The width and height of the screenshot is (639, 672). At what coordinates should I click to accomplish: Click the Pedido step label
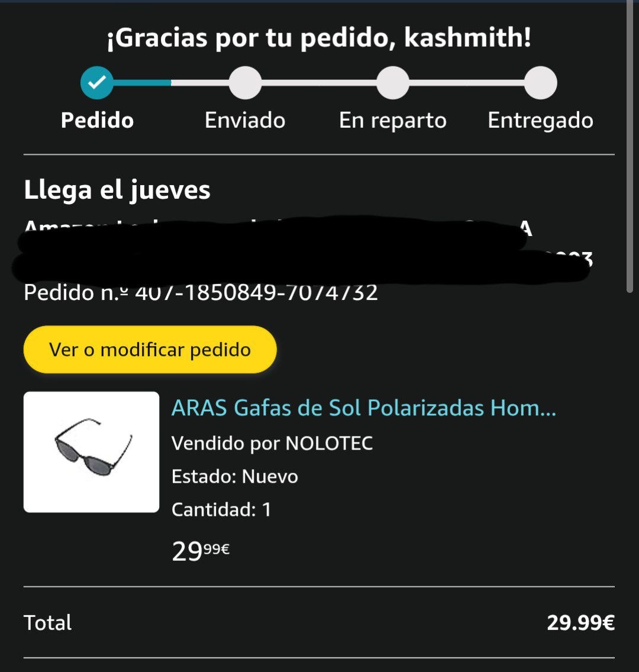(x=97, y=120)
